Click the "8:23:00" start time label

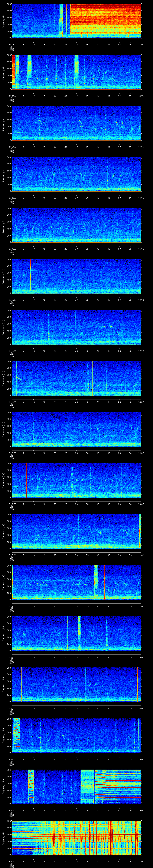pos(12,708)
